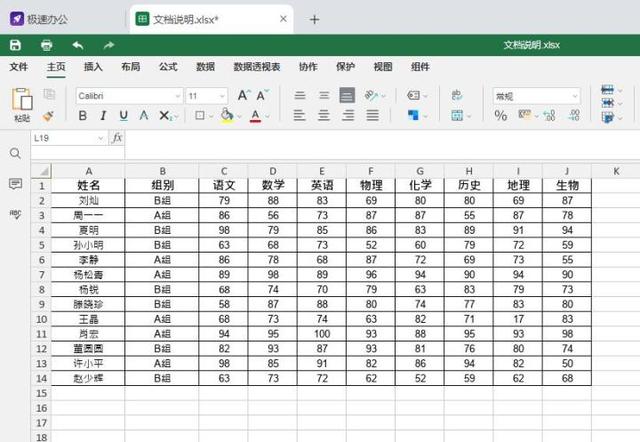Align cell content to top
This screenshot has width=640, height=442.
300,96
